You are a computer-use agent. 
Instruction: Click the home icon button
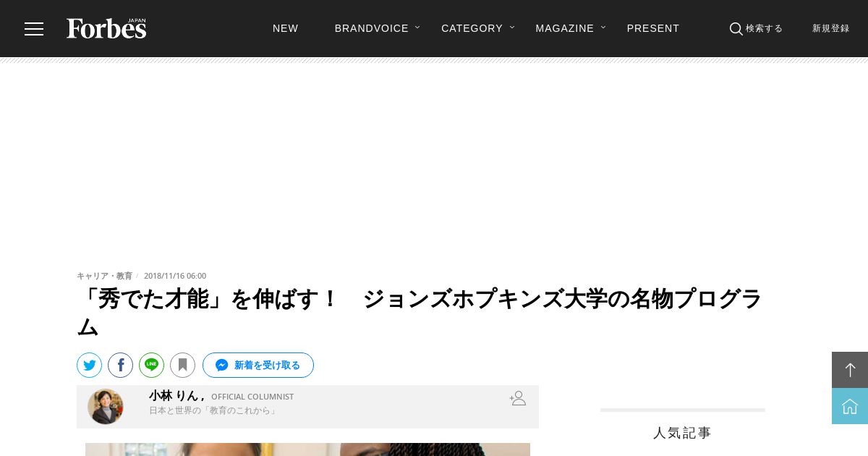tap(850, 406)
